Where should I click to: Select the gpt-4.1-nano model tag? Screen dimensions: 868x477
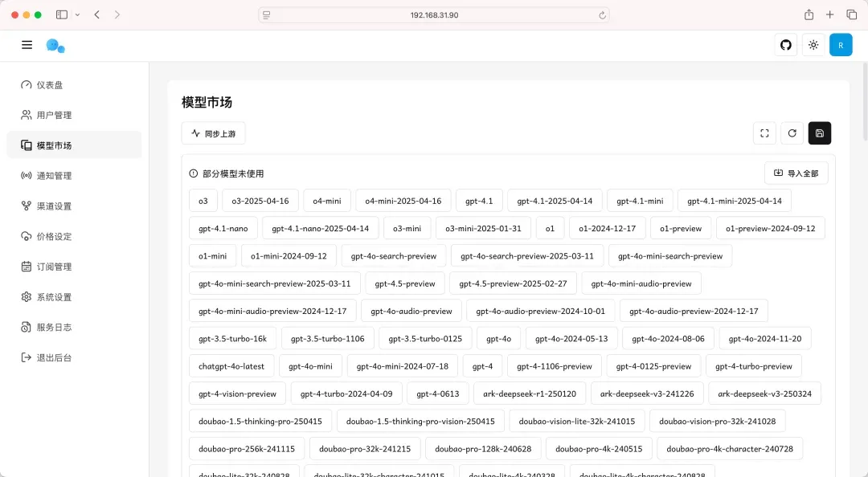pos(223,228)
